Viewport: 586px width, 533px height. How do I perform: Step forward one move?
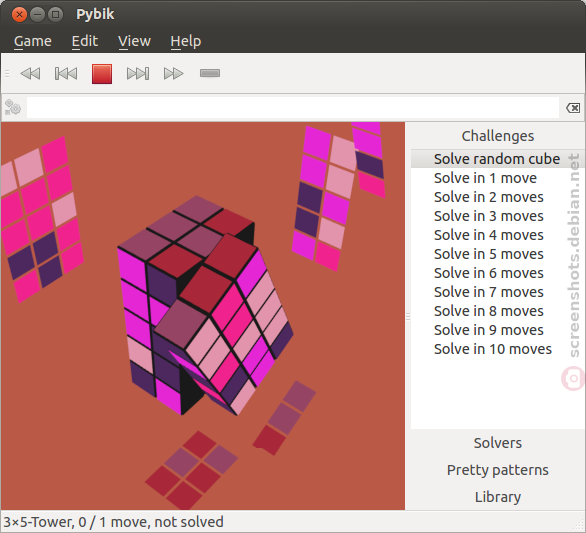tap(138, 73)
